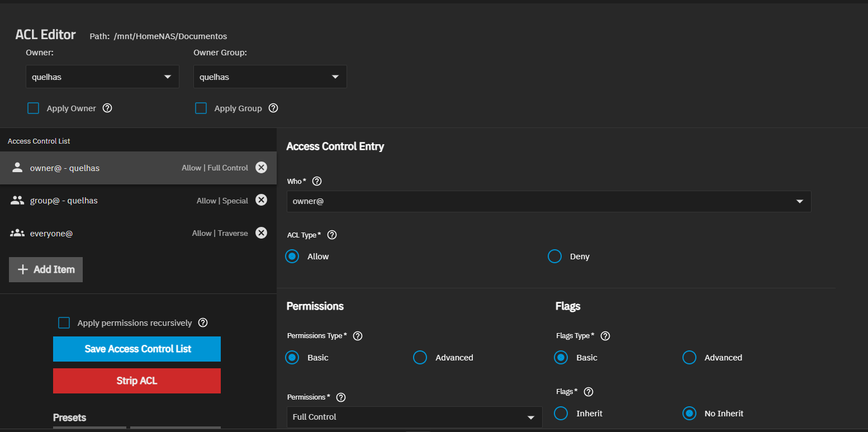Viewport: 868px width, 432px height.
Task: Delete the group@ quelhas entry
Action: click(261, 200)
